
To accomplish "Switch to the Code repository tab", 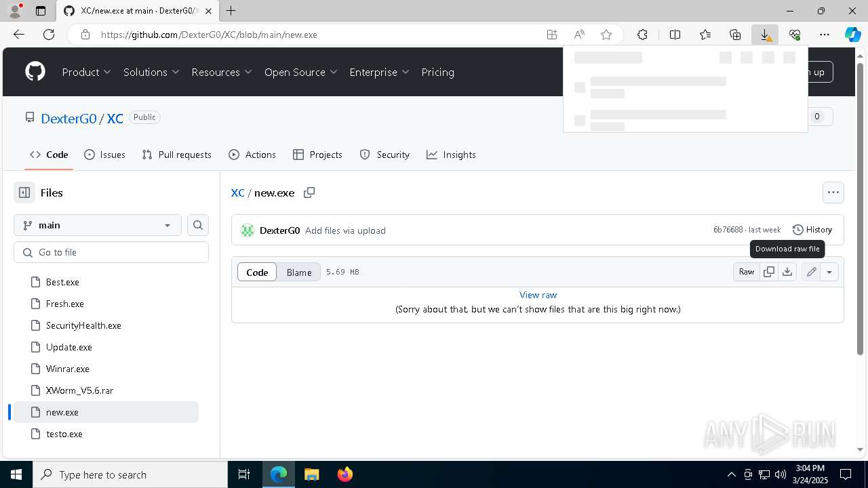I will [49, 155].
